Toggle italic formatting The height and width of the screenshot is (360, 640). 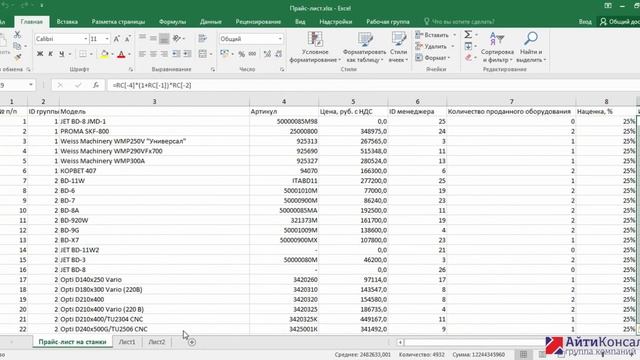[x=51, y=54]
